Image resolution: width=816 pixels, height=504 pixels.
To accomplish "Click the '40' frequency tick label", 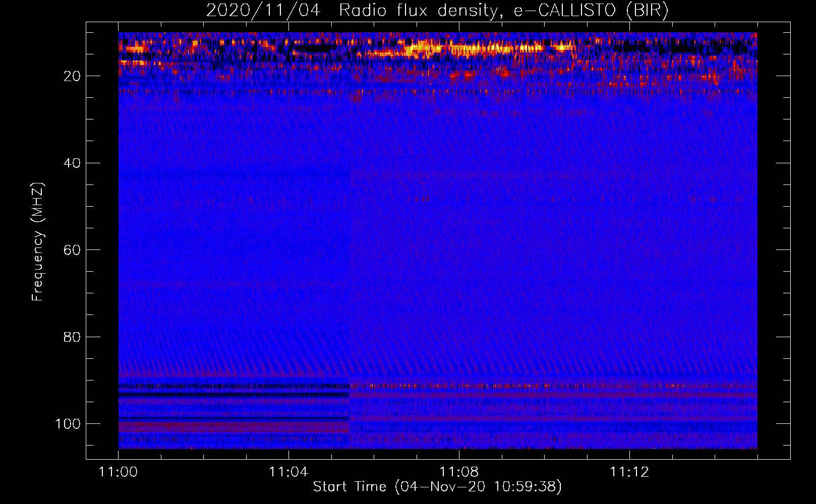I will pos(72,163).
